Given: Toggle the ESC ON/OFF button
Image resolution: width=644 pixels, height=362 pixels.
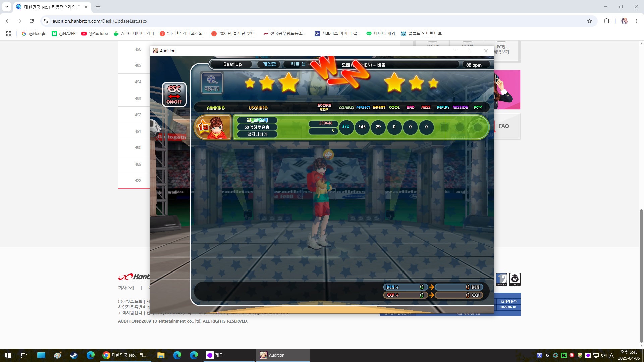Looking at the screenshot, I should coord(174,95).
